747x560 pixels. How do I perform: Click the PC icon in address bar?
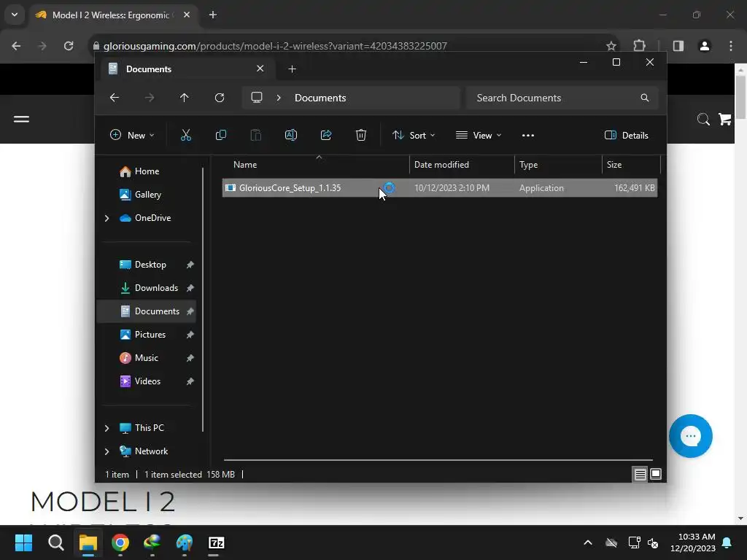[x=257, y=98]
